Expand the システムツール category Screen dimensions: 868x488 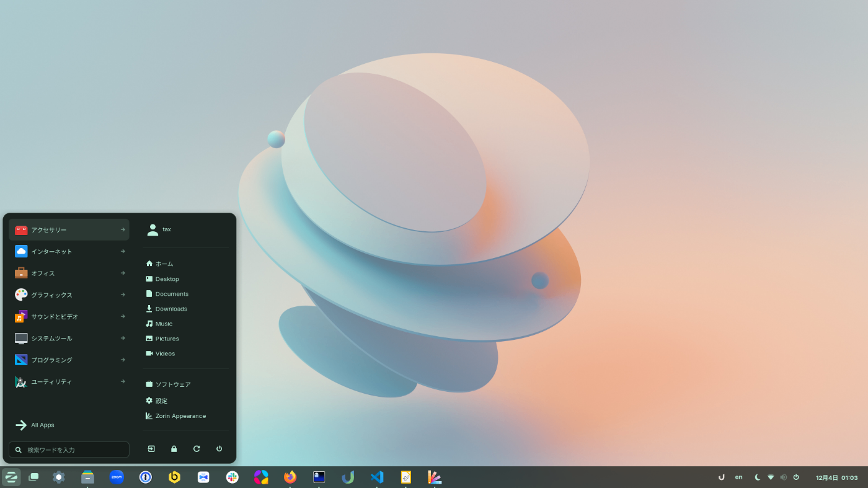click(x=69, y=338)
